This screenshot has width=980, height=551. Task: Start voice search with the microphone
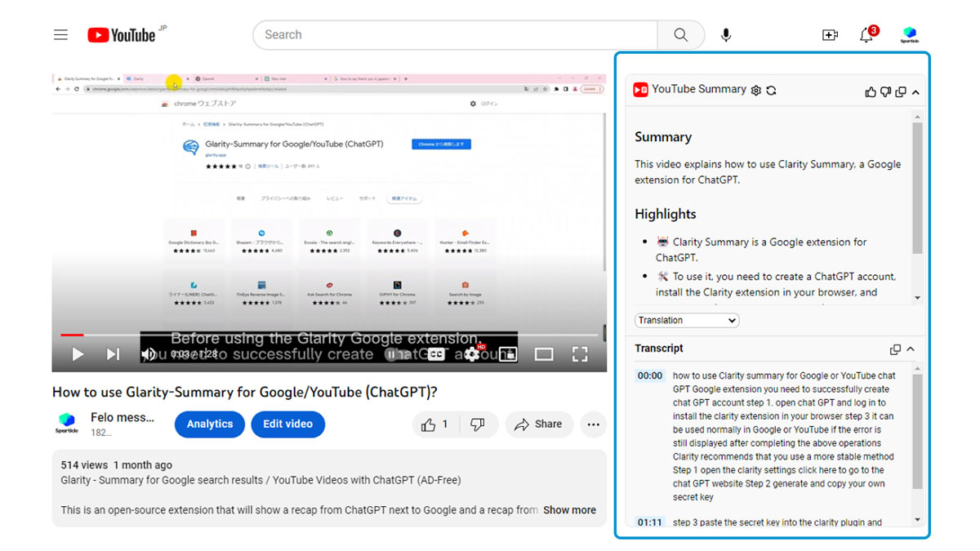(x=726, y=35)
